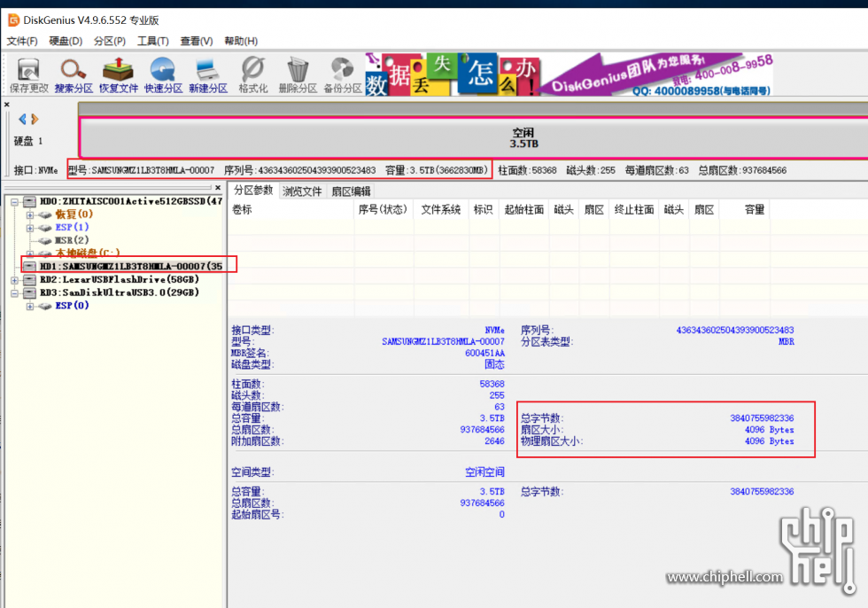Select the ESP(1) partition
Viewport: 868px width, 608px height.
click(x=72, y=227)
